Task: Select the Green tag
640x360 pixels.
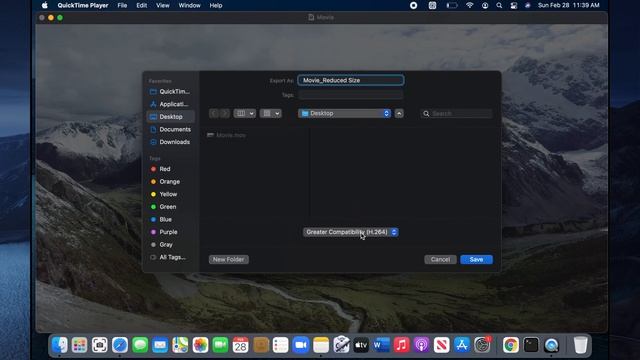Action: 171,207
